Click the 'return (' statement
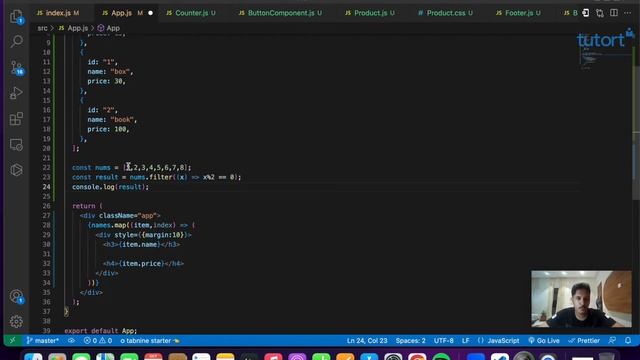Viewport: 640px width, 360px height. click(87, 206)
